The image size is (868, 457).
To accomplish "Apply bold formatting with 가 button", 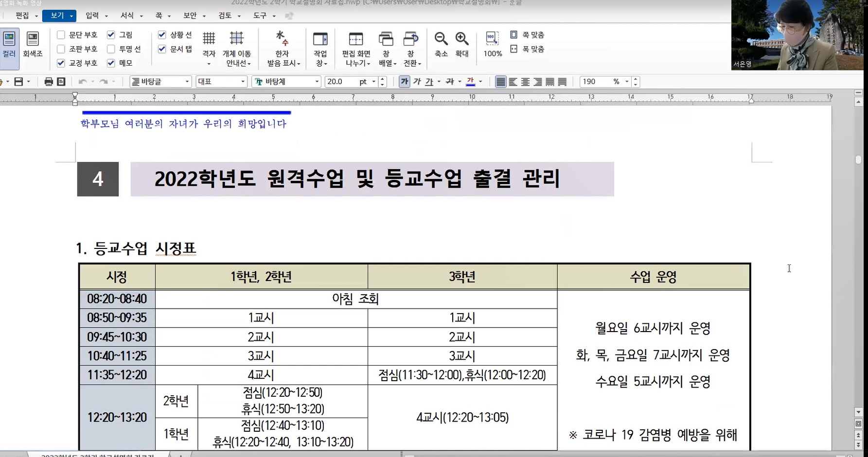I will (x=404, y=82).
